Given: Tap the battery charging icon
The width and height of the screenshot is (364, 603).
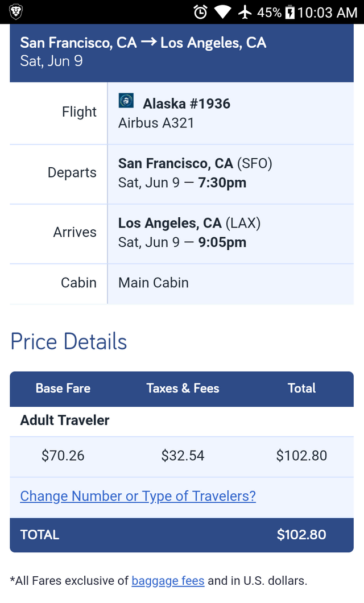Looking at the screenshot, I should 289,12.
